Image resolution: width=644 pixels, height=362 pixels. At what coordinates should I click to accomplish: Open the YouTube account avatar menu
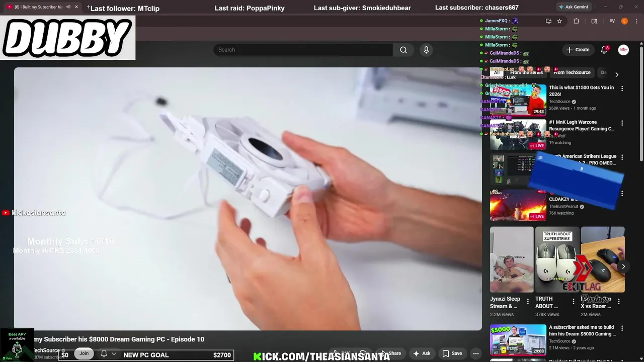(x=623, y=50)
